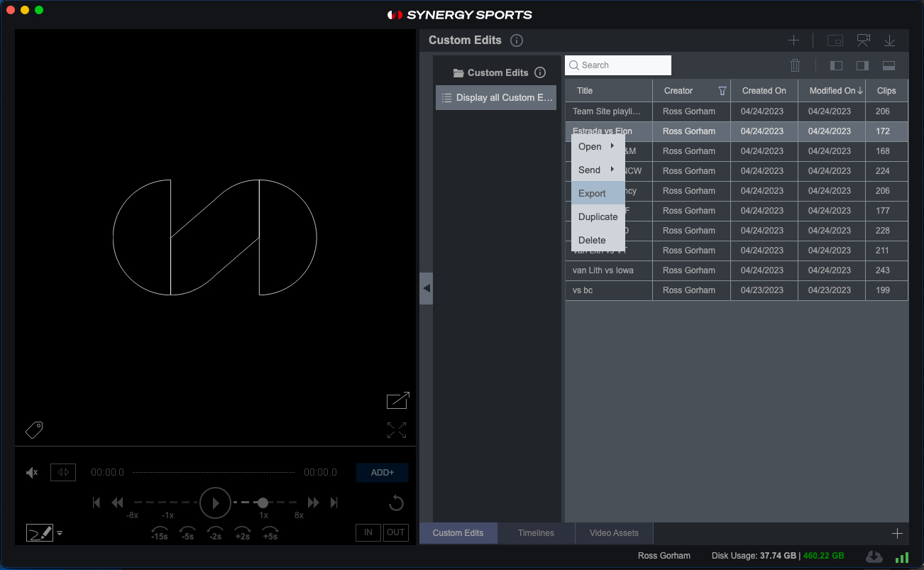Jump back 15 seconds

click(159, 533)
